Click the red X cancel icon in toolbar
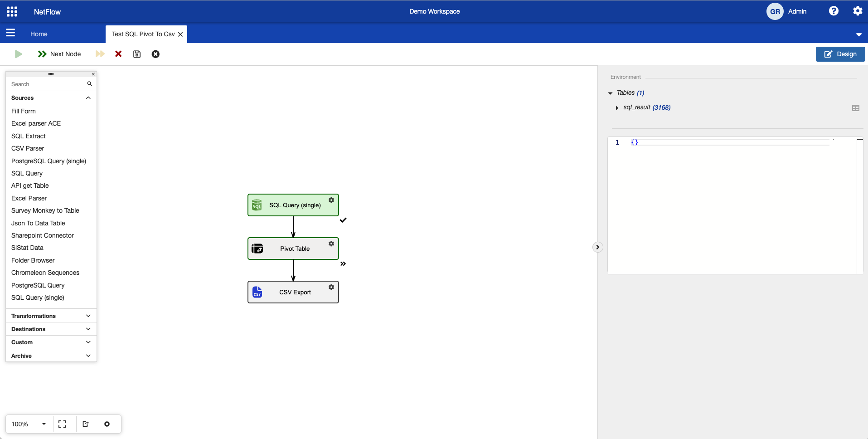The image size is (868, 439). [x=118, y=54]
